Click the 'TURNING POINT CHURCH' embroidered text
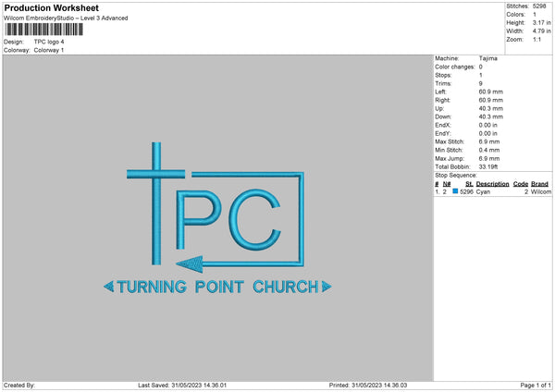This screenshot has height=392, width=555. [217, 287]
